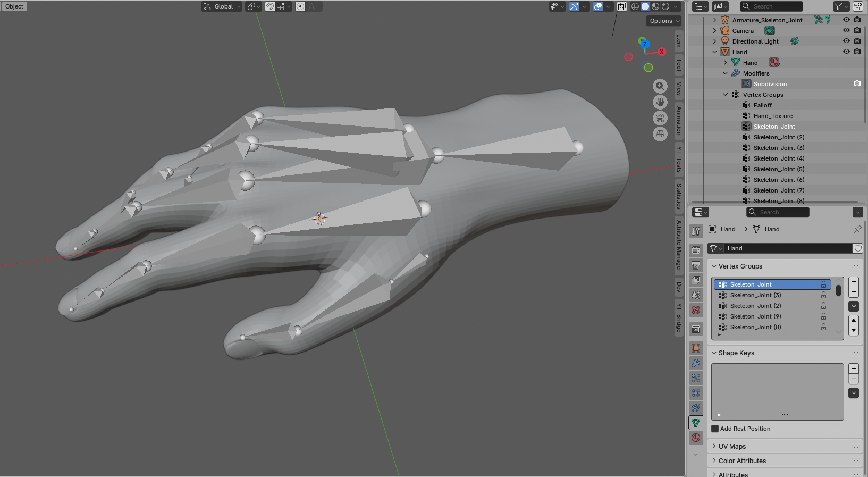The width and height of the screenshot is (868, 477).
Task: Open the Physics properties tab
Action: pos(696,393)
